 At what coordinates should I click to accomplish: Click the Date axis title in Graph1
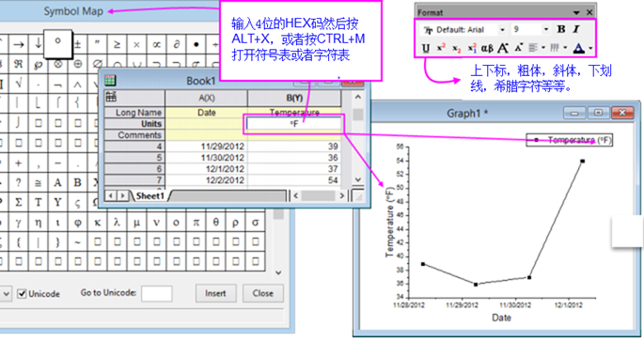[501, 318]
